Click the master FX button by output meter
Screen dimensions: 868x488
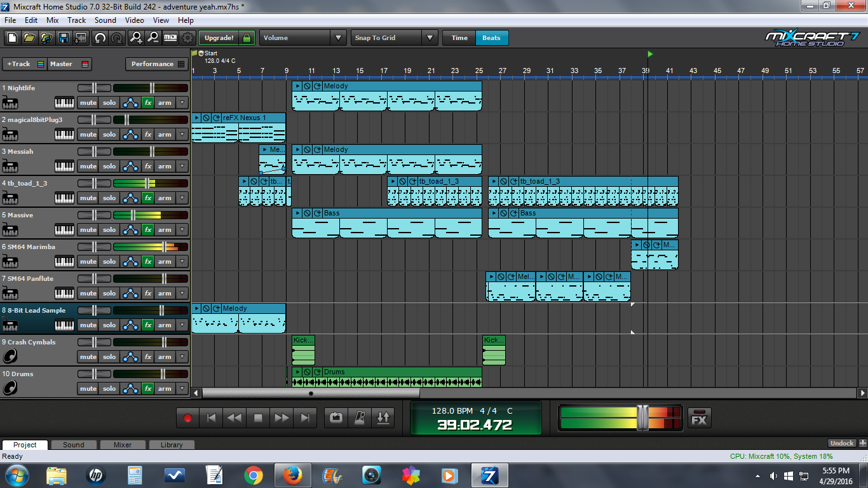point(699,418)
